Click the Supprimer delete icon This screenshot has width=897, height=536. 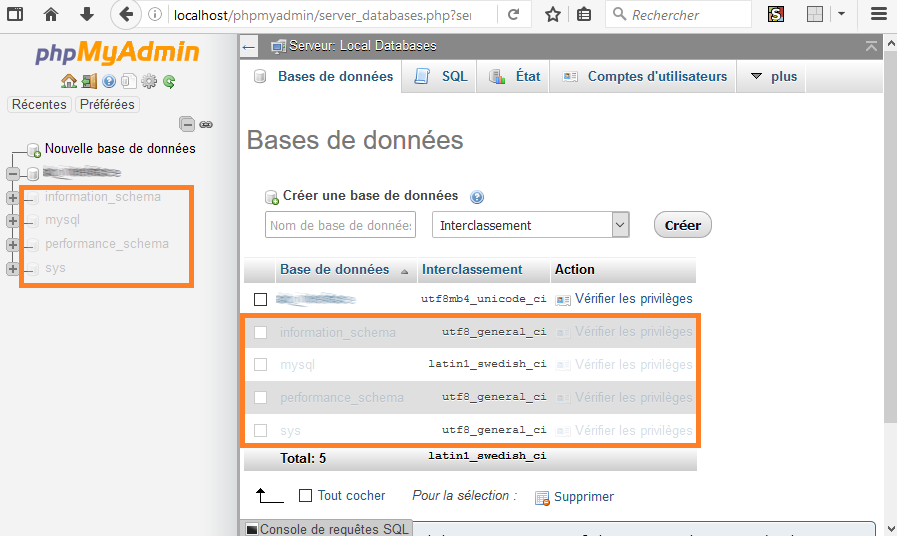pyautogui.click(x=542, y=498)
